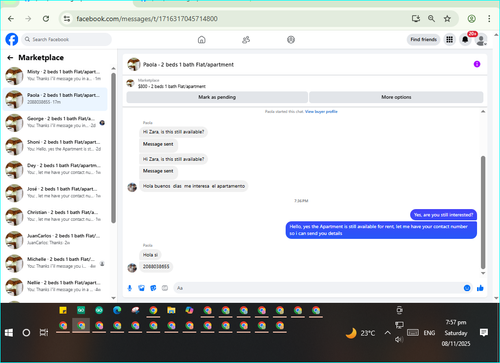Click the browser address bar URL
This screenshot has height=363, width=500.
(x=147, y=19)
